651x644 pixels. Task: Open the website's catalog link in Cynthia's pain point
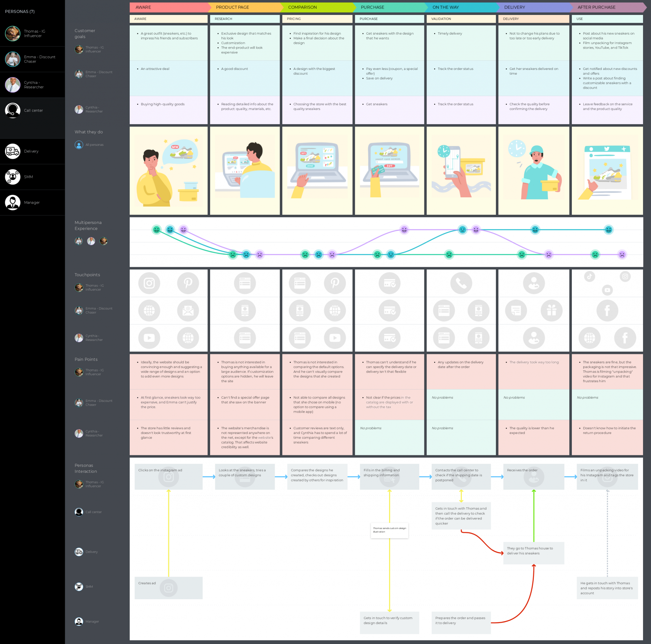(x=266, y=437)
